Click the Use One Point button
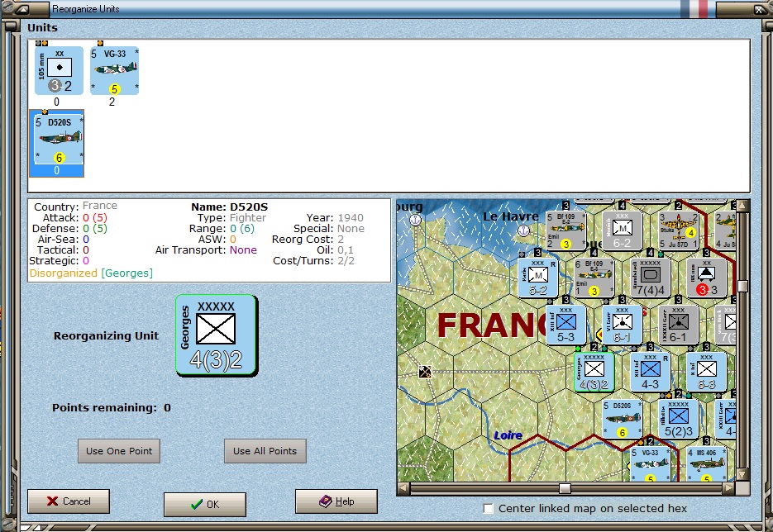 [119, 451]
